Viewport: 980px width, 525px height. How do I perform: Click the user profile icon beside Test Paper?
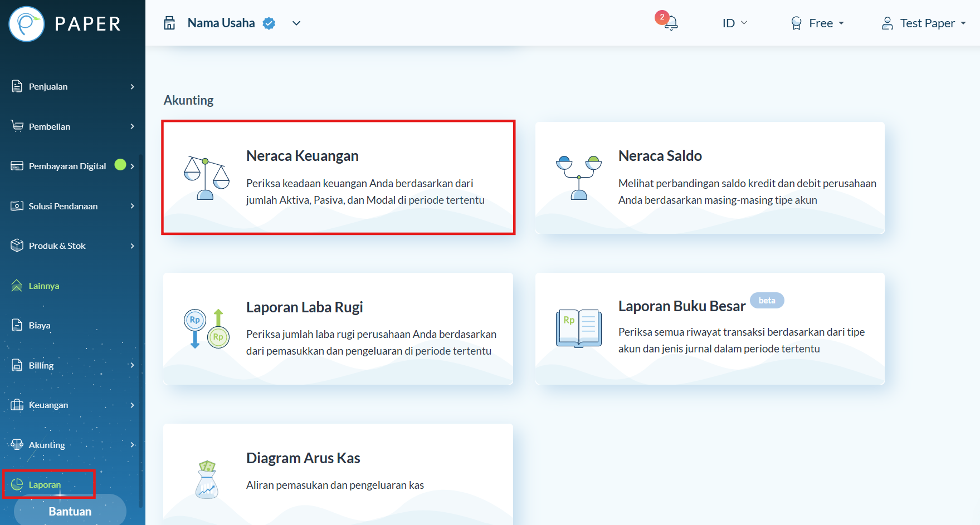point(887,23)
